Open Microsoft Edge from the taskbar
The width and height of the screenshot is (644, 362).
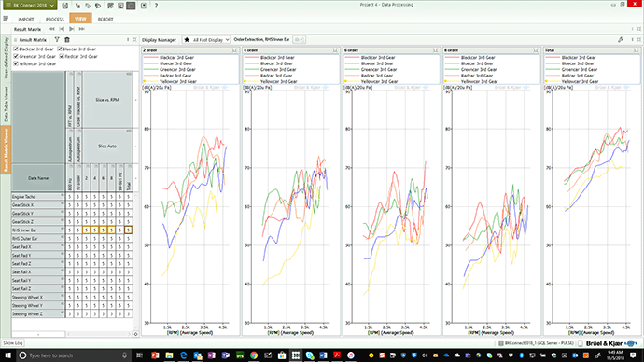click(x=183, y=355)
